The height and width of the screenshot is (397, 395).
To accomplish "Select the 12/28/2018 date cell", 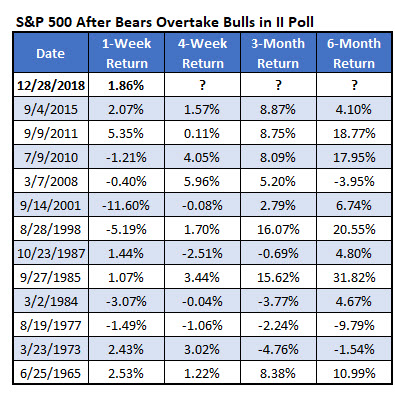I will tap(51, 85).
